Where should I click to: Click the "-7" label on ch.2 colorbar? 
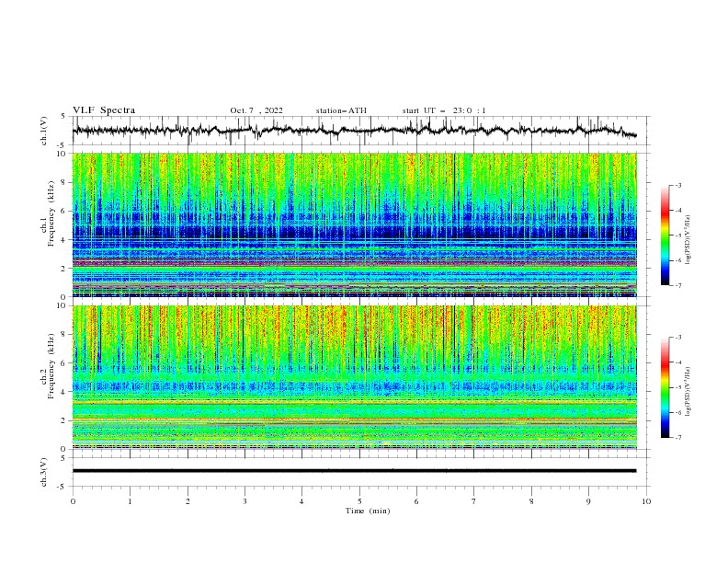[677, 438]
